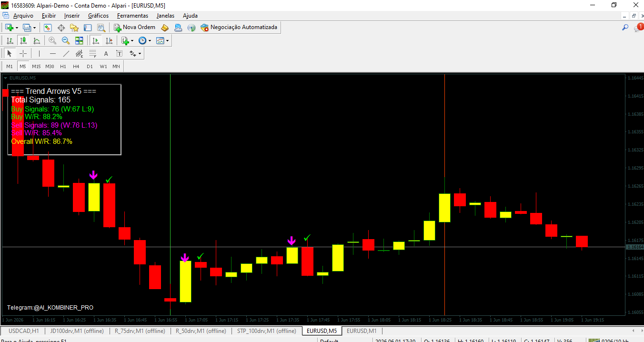Open the Ajuda menu
Image resolution: width=644 pixels, height=342 pixels.
coord(190,16)
